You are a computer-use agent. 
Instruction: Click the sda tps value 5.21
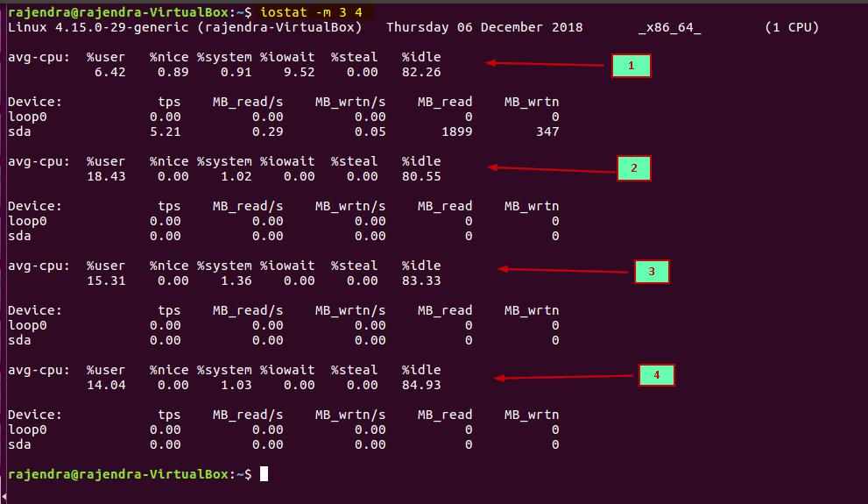166,131
